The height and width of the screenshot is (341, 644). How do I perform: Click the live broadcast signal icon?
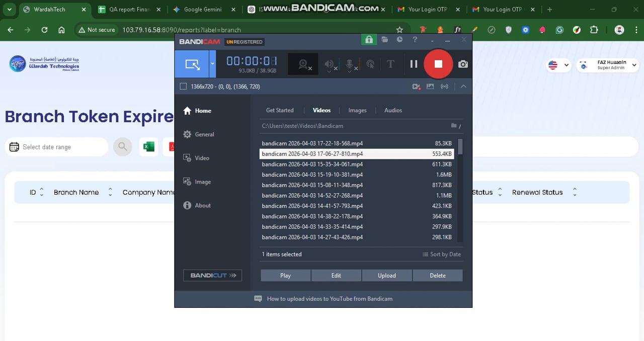[444, 87]
